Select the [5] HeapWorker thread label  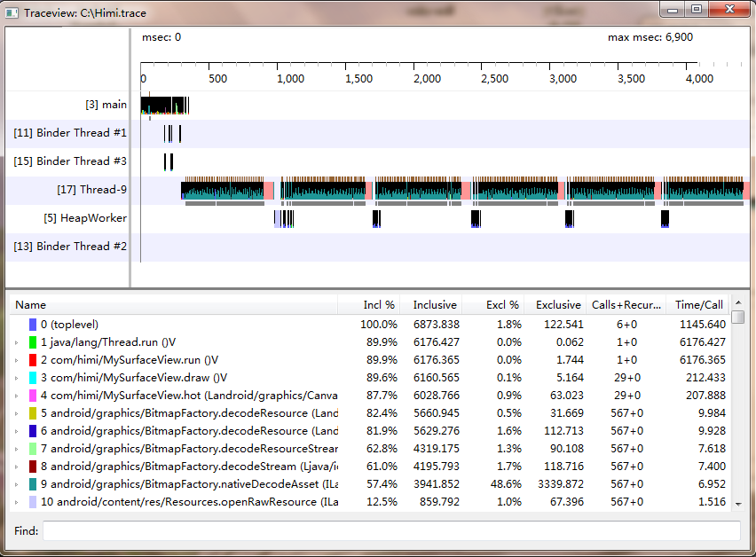tap(85, 218)
